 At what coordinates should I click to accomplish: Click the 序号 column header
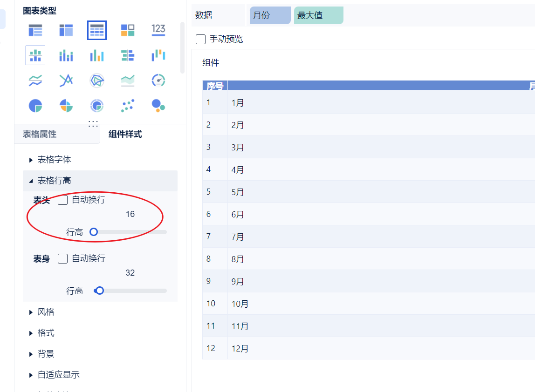point(215,86)
